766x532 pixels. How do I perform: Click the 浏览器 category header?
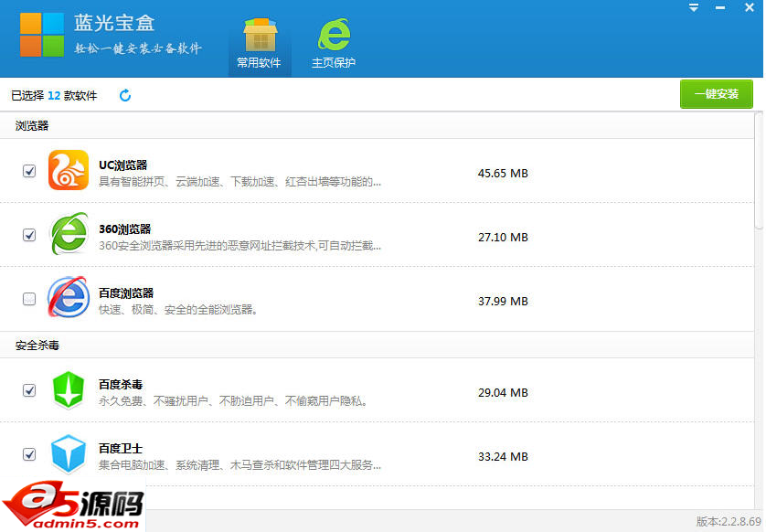(378, 125)
